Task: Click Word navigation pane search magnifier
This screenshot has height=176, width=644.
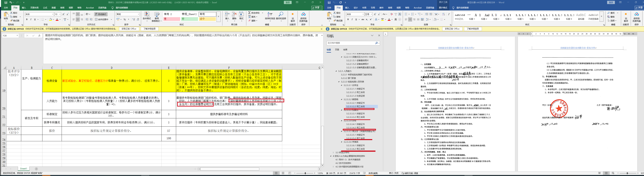Action: click(376, 43)
